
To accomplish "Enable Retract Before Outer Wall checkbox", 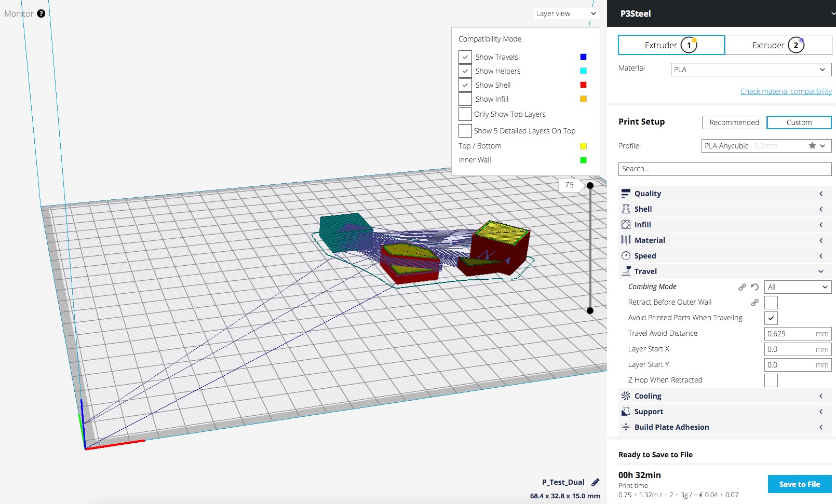I will (771, 303).
